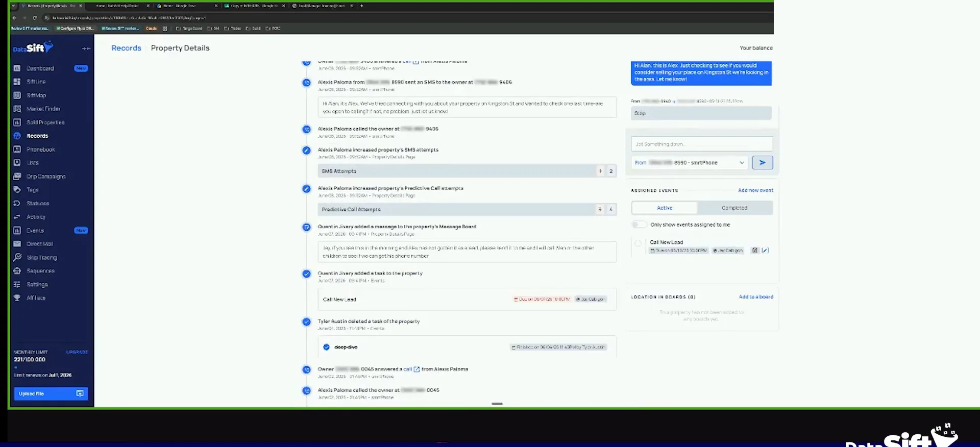Click the Upload File button
The image size is (980, 447).
51,393
